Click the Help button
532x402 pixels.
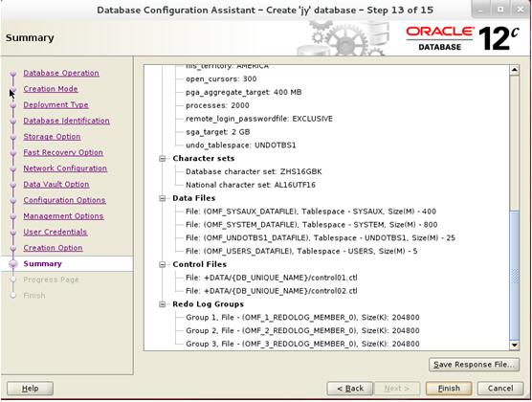pyautogui.click(x=30, y=389)
